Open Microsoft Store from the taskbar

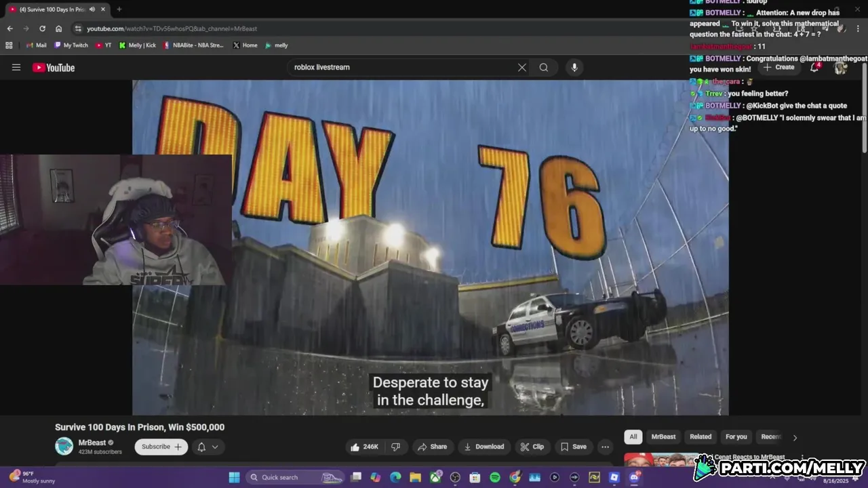[475, 477]
